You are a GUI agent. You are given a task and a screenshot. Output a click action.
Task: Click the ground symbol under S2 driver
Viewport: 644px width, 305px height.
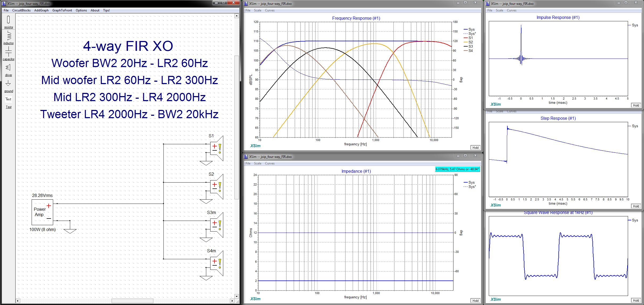point(206,201)
